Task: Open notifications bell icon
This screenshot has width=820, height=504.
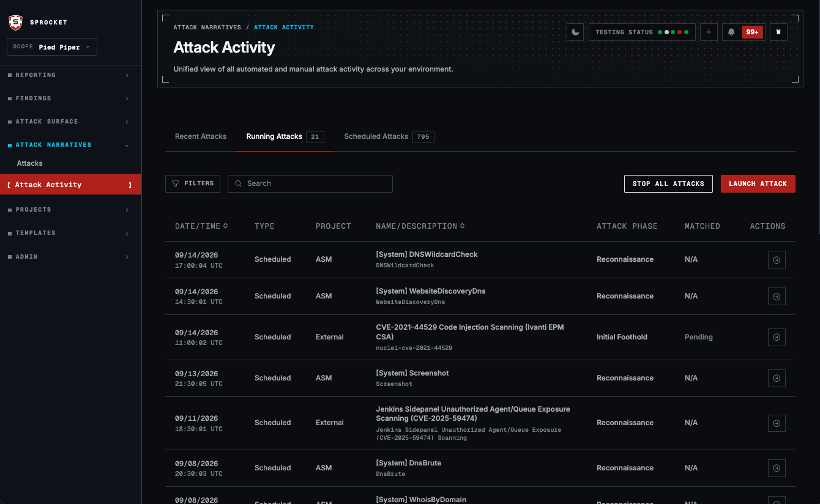Action: click(x=731, y=32)
